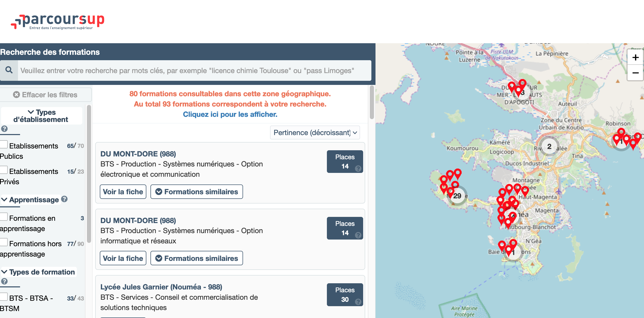The height and width of the screenshot is (318, 644).
Task: Click help icon on Places 30 badge
Action: click(358, 302)
